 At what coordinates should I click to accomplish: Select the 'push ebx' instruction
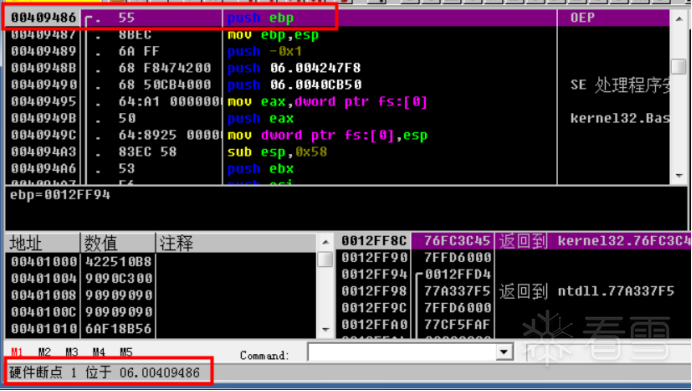tap(260, 169)
